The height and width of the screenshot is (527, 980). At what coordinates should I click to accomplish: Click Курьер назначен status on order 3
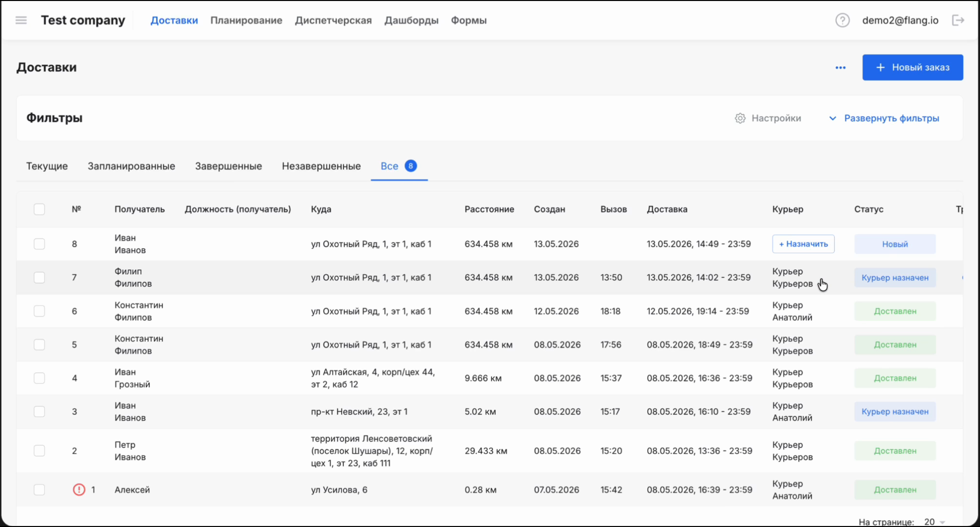(895, 411)
